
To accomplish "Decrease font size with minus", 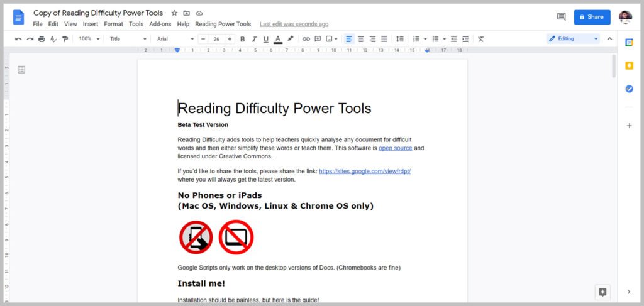I will point(203,39).
